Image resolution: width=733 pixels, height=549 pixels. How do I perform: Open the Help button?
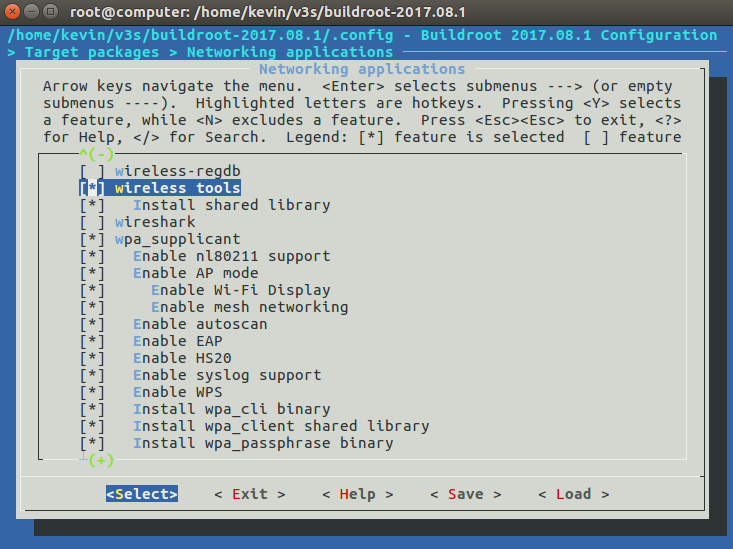pos(358,494)
